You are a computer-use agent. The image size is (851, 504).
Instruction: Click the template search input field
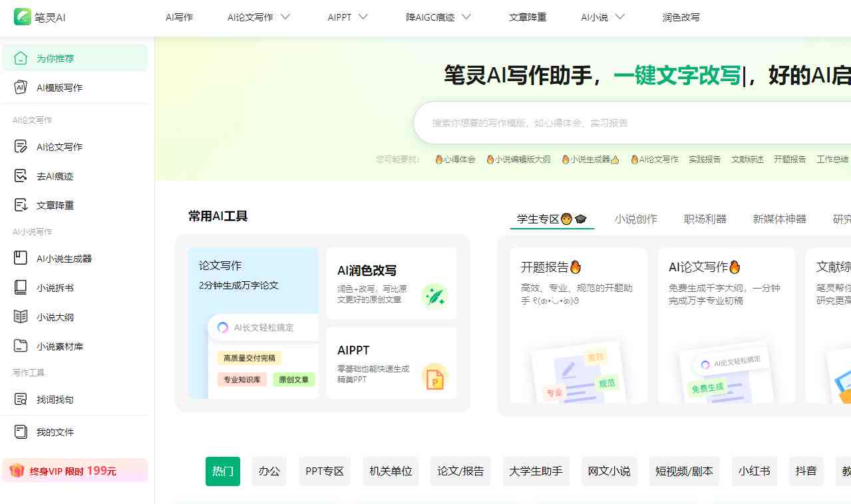[632, 123]
